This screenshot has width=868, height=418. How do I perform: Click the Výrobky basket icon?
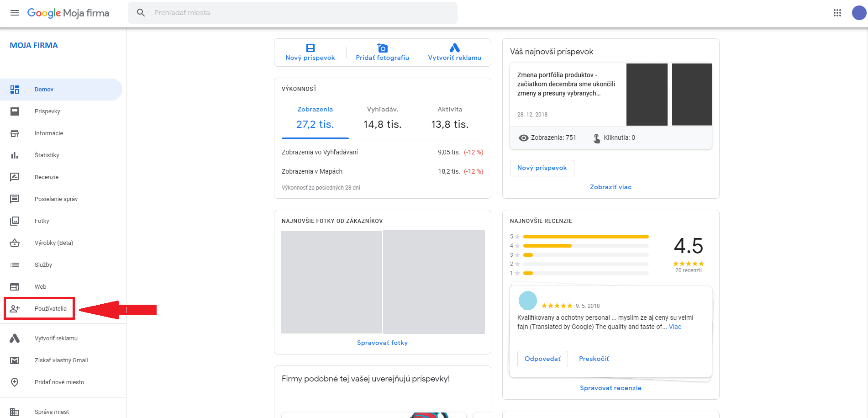click(x=15, y=243)
